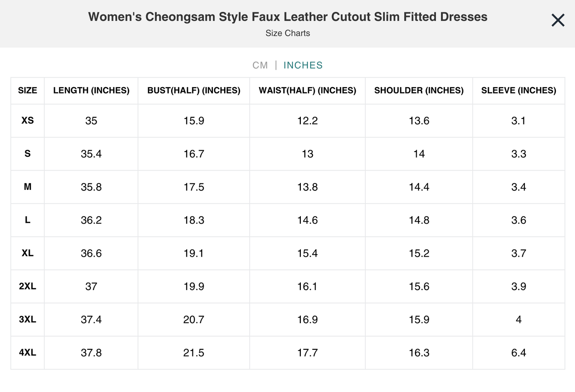Select the XS size row label
575x392 pixels.
27,121
